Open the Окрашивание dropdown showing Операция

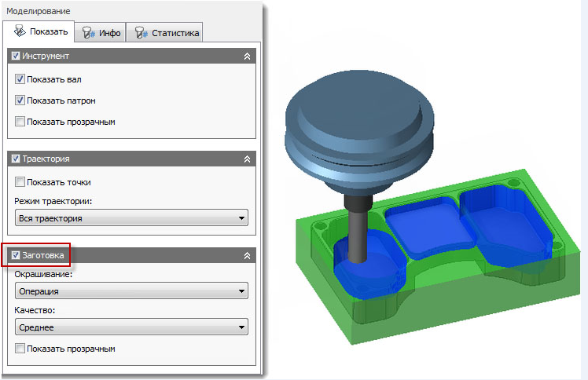click(x=131, y=291)
